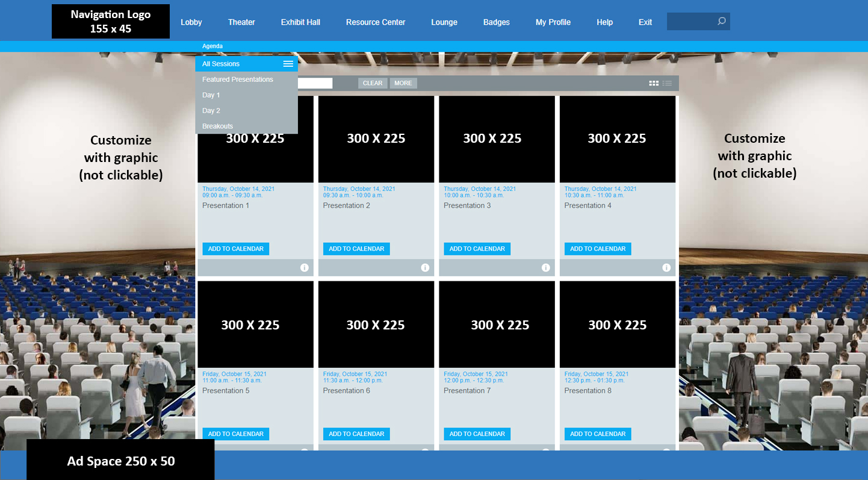
Task: Click Exit in navigation bar
Action: (x=645, y=22)
